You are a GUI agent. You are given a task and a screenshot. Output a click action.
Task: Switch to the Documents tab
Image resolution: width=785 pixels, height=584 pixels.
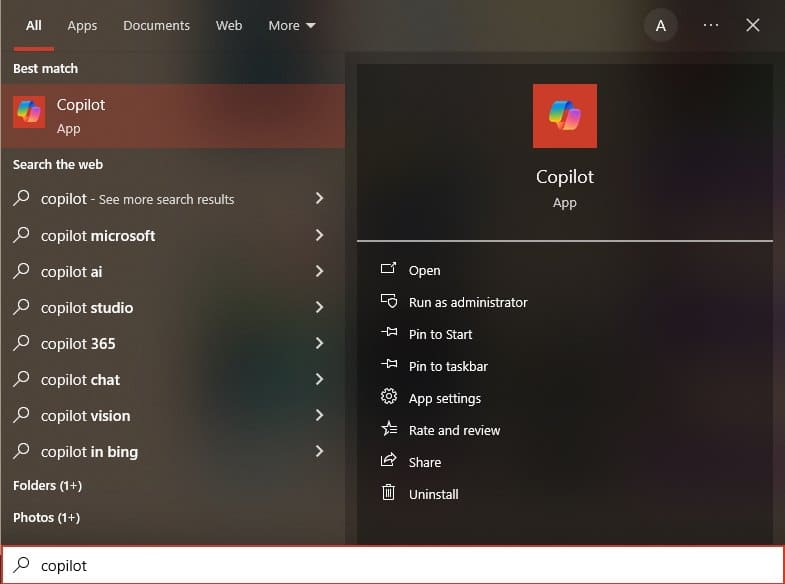156,26
